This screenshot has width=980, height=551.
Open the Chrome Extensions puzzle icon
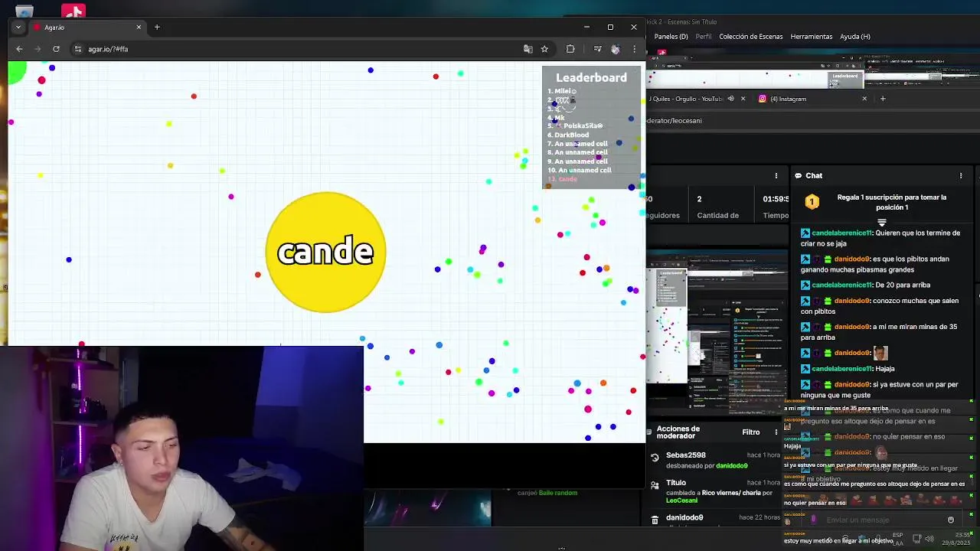570,49
